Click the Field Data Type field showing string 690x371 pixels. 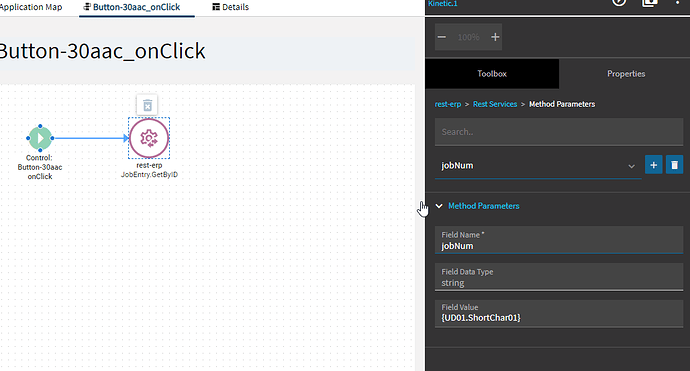pyautogui.click(x=559, y=277)
